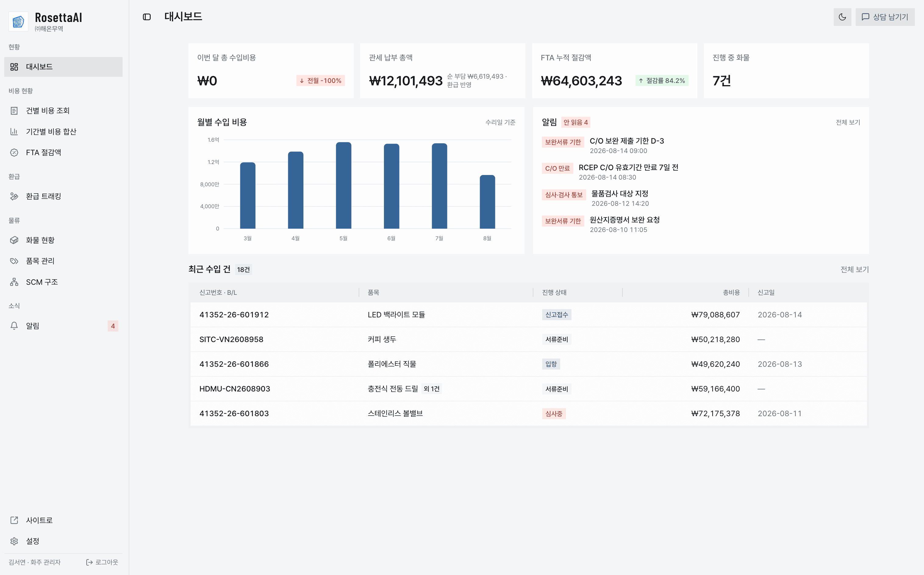Click 전체 보기 for 최근 수입 건
Screen dimensions: 924x575
(x=854, y=269)
